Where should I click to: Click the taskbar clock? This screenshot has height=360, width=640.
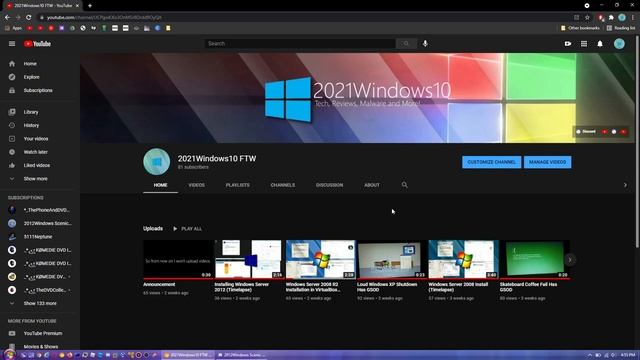pos(628,355)
